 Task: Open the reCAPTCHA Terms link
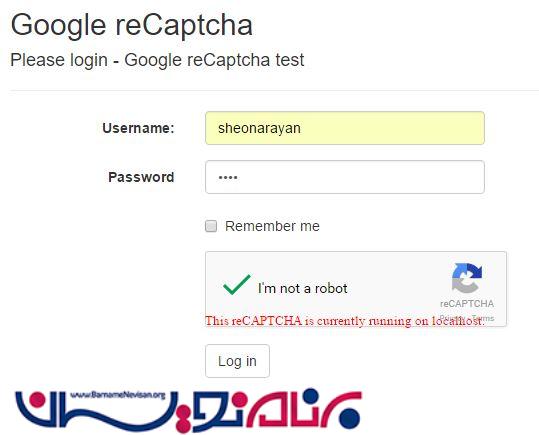click(483, 318)
